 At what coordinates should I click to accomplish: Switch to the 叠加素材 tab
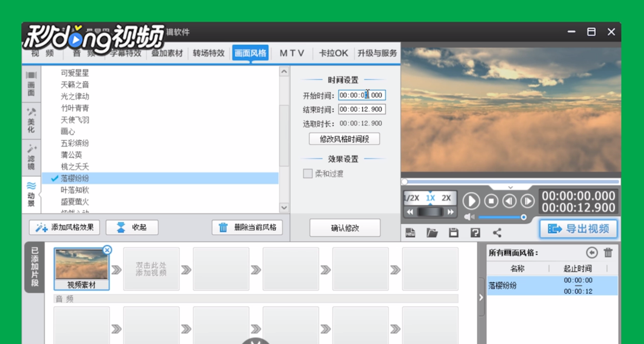point(167,53)
